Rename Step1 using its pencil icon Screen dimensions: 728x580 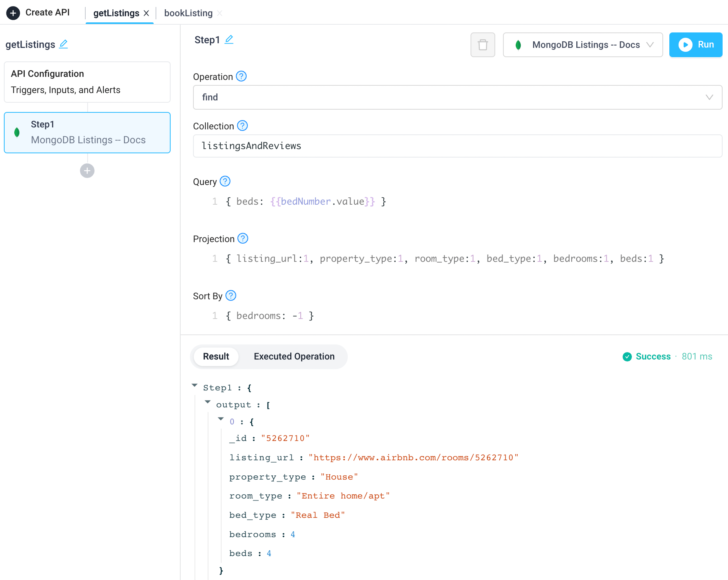tap(229, 39)
